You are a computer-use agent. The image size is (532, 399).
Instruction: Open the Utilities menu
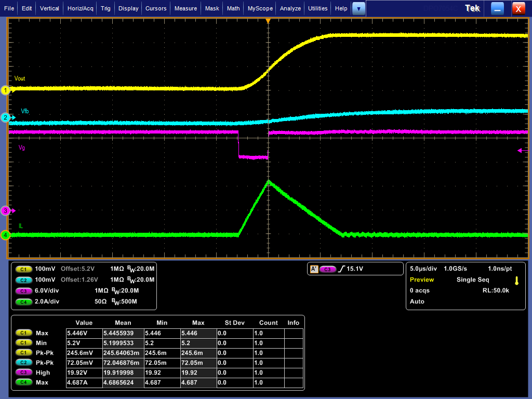pos(317,8)
